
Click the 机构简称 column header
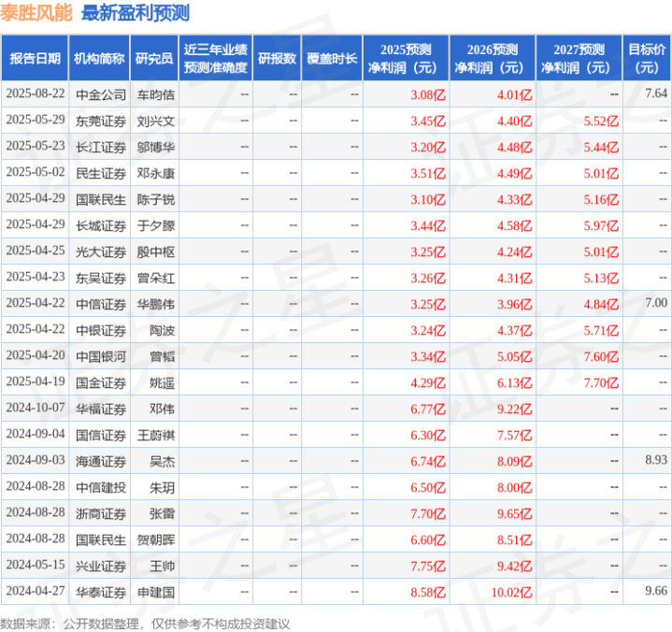pyautogui.click(x=99, y=59)
